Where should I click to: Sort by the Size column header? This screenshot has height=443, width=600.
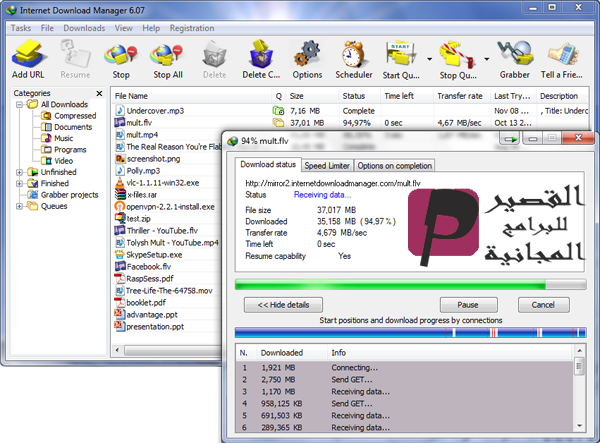311,96
